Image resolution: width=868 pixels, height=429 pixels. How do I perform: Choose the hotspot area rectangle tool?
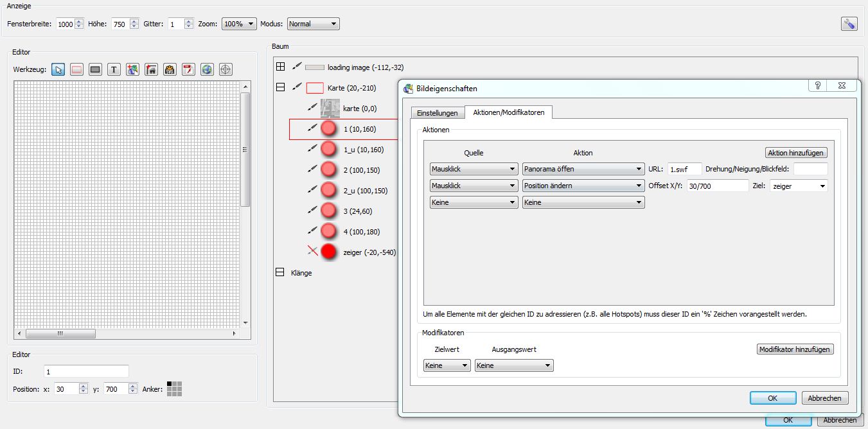pyautogui.click(x=76, y=69)
